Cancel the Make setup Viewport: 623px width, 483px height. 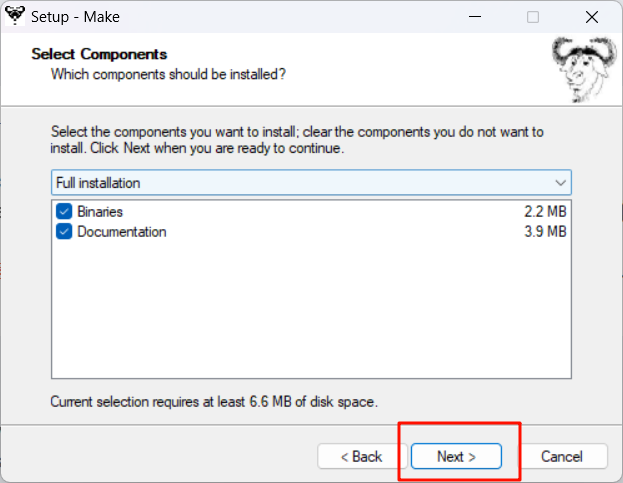coord(562,456)
